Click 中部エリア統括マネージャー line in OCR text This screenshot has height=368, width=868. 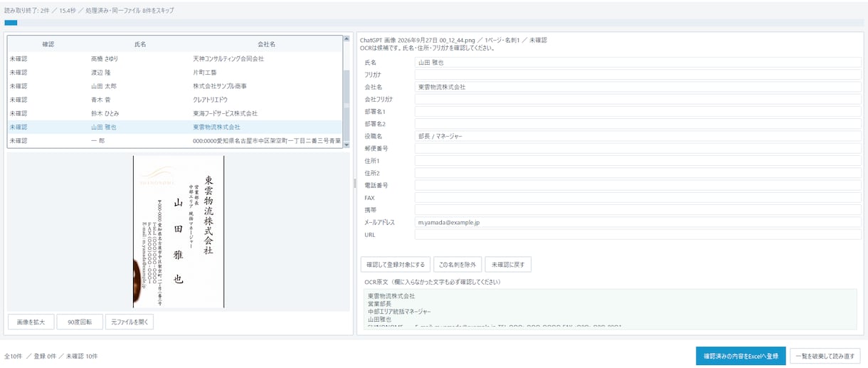point(399,311)
